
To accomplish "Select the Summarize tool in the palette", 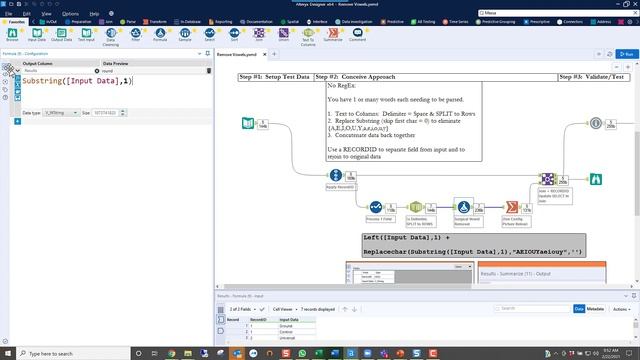I will click(x=333, y=35).
